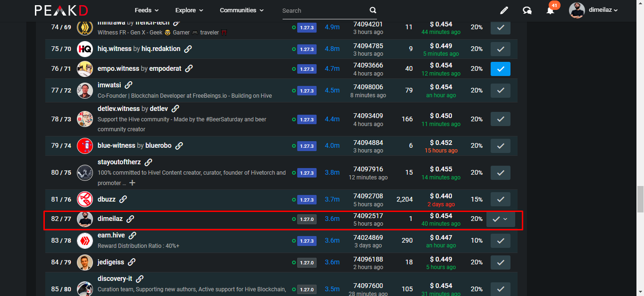Expand the dimeilaz account menu

[x=594, y=10]
